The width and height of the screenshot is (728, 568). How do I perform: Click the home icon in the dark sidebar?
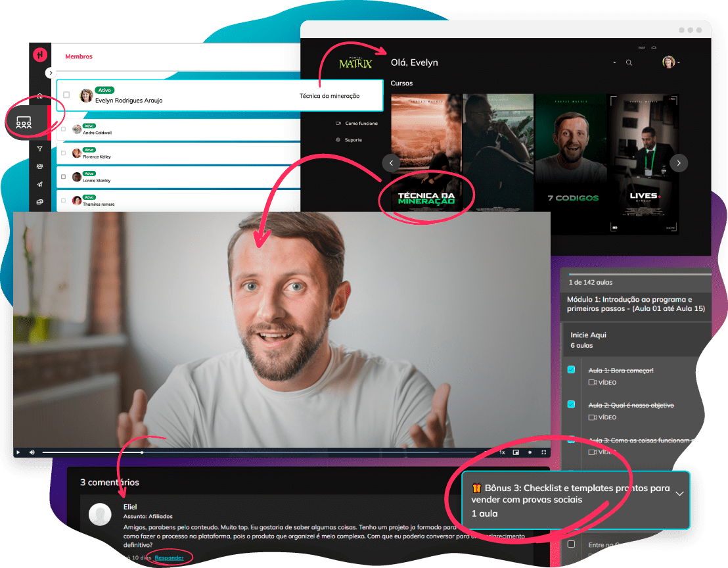pyautogui.click(x=40, y=96)
